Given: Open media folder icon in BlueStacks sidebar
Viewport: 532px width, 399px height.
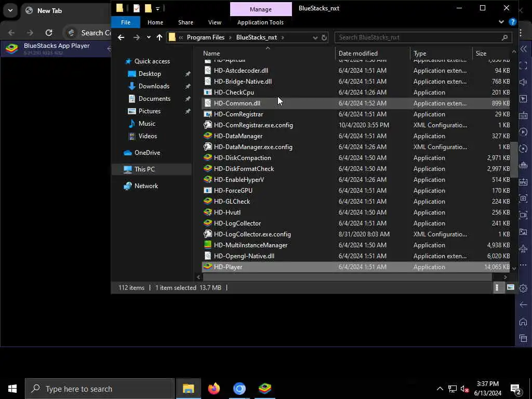Looking at the screenshot, I should pyautogui.click(x=523, y=232).
